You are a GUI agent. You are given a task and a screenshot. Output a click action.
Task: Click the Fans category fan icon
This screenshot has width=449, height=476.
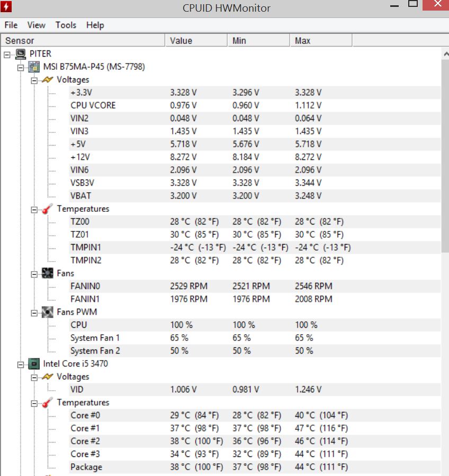coord(47,273)
